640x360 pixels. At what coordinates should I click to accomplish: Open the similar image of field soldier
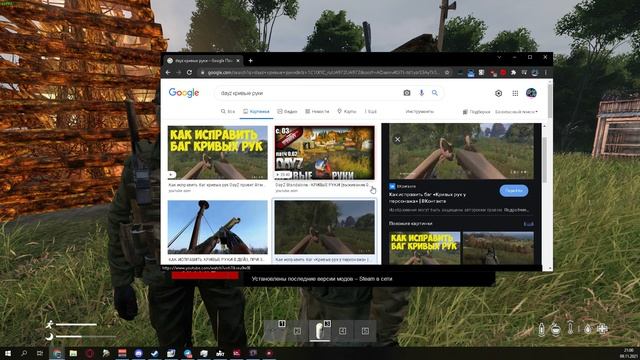coord(498,248)
